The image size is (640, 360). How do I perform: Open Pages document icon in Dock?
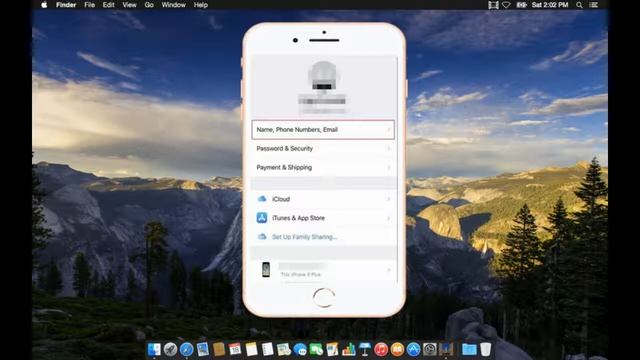[332, 349]
